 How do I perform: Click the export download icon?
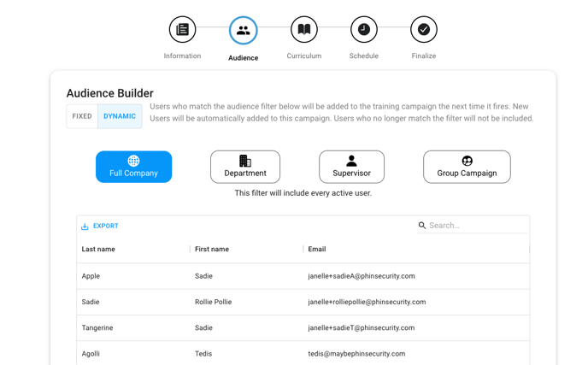click(85, 227)
